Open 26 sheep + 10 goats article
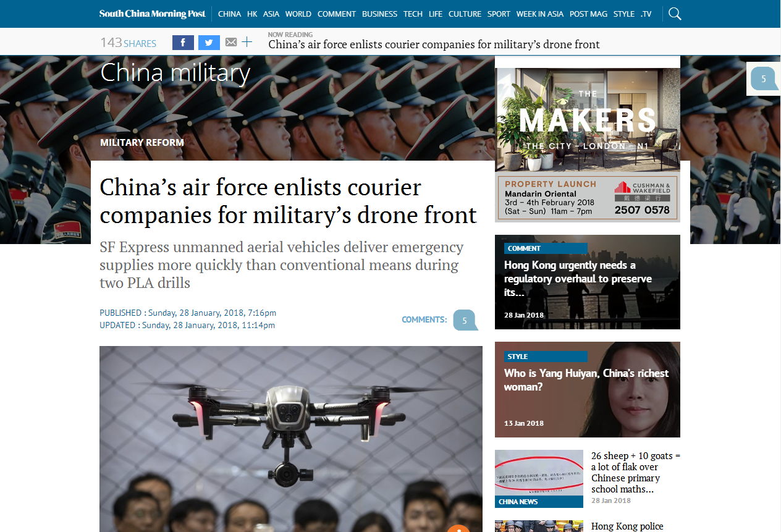The width and height of the screenshot is (781, 532). click(636, 472)
